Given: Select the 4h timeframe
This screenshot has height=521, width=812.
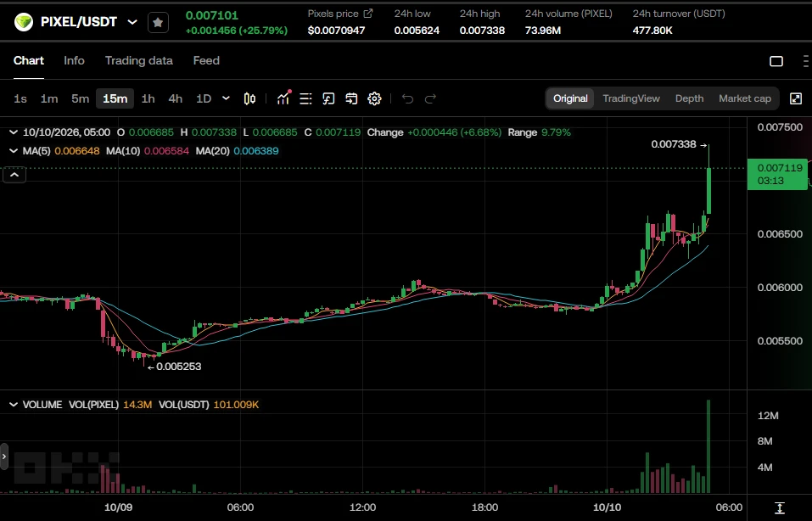Looking at the screenshot, I should click(175, 98).
